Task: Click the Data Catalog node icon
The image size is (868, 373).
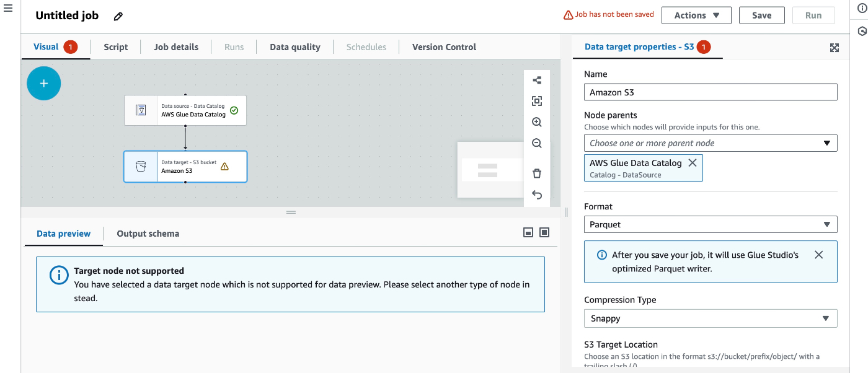Action: point(141,110)
